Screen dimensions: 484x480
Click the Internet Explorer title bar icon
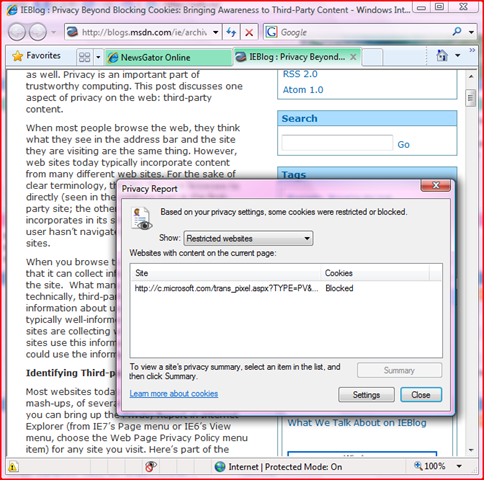point(12,10)
